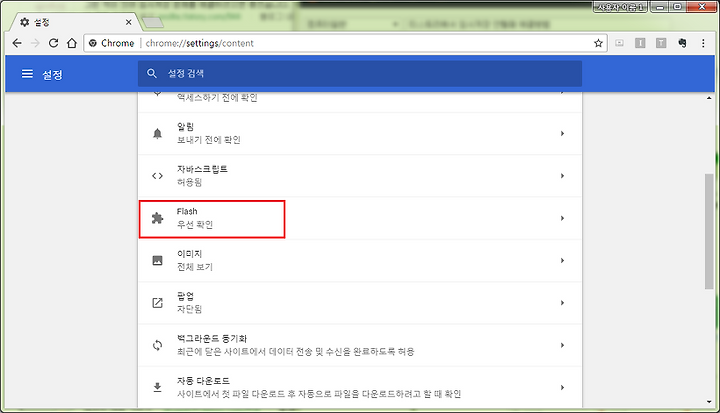Select the 설정 browser tab
720x413 pixels.
pos(76,22)
